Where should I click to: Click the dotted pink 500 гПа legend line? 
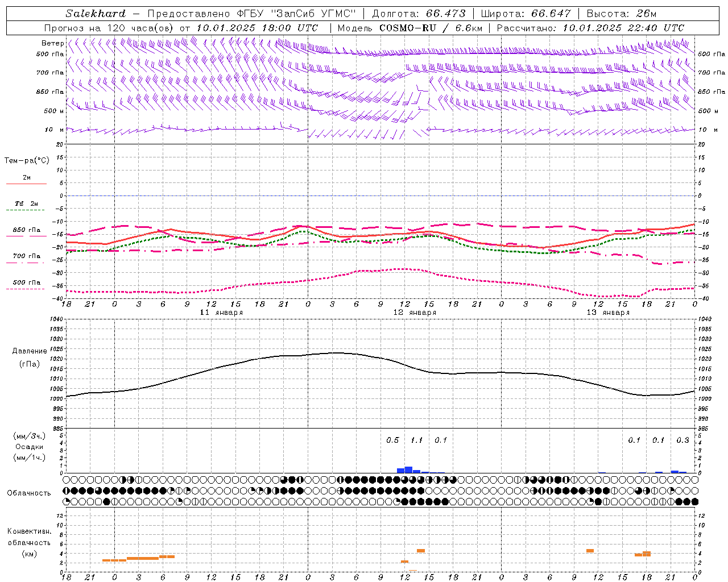click(26, 289)
